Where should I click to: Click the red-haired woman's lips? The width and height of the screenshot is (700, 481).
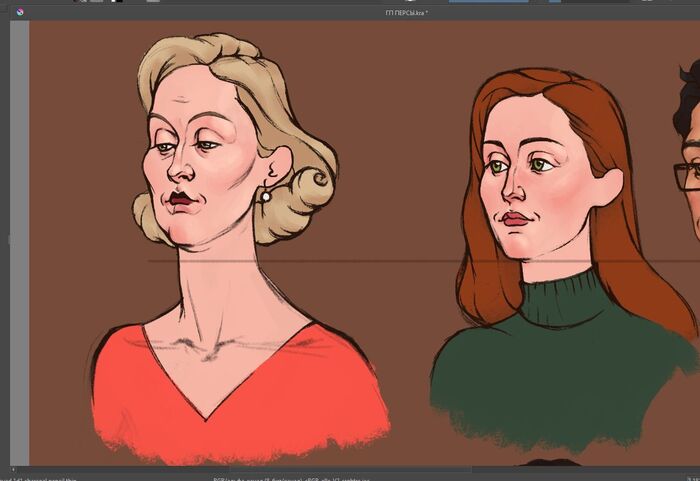pos(516,219)
